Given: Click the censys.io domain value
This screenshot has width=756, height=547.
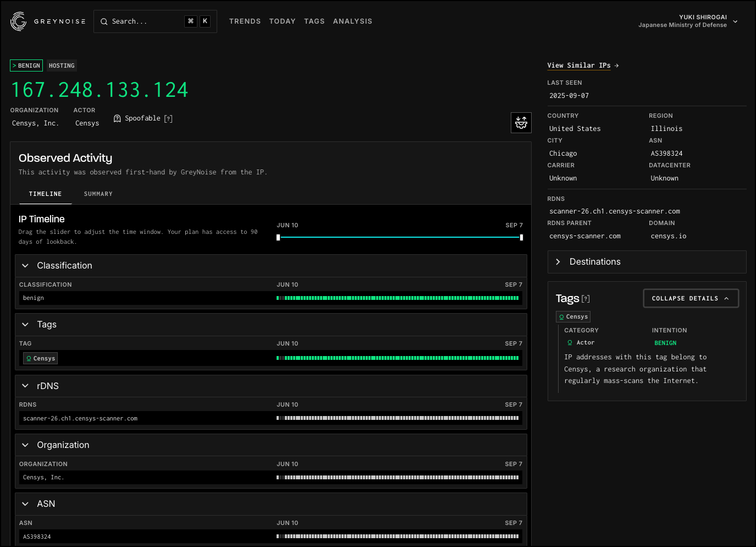Looking at the screenshot, I should [x=669, y=236].
